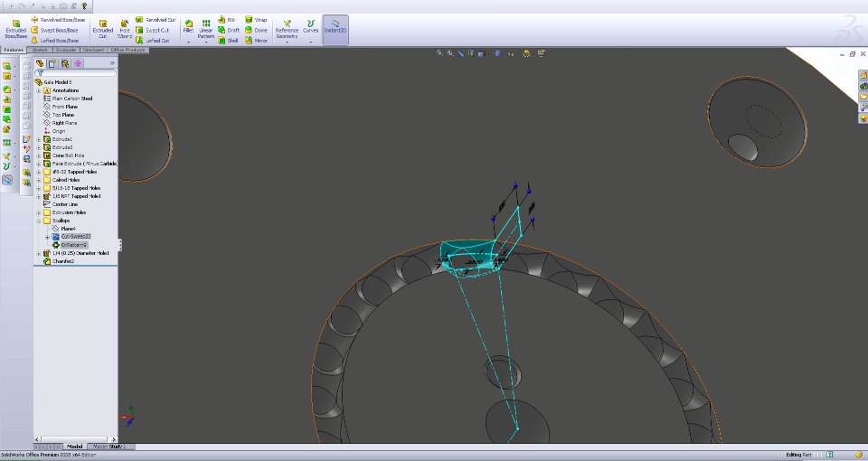Open the Section View tool
Viewport: 868px width, 461px height.
(x=471, y=53)
